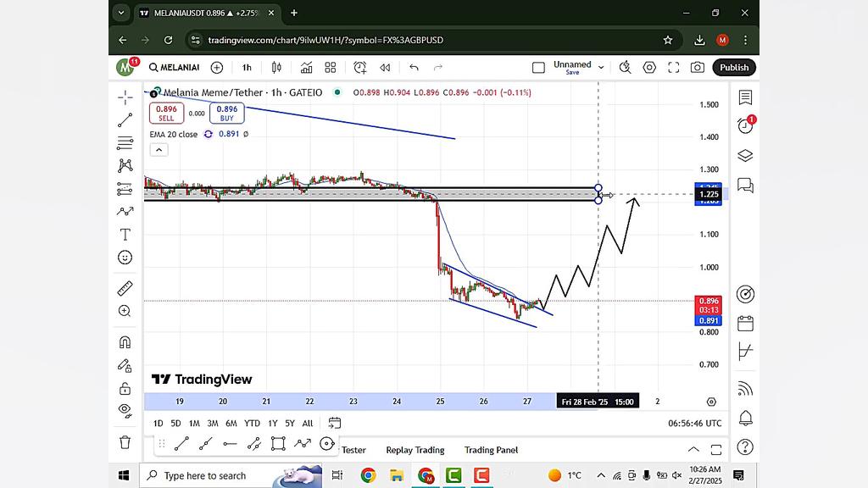Collapse the indicator legend chevron

tap(159, 150)
